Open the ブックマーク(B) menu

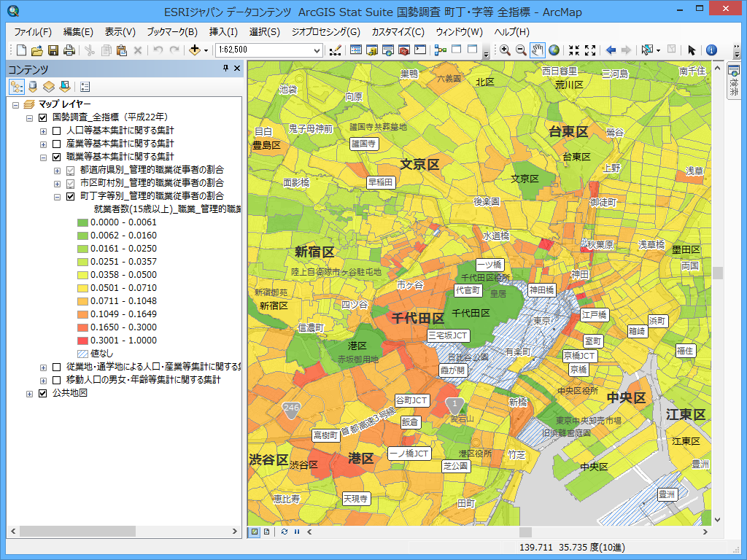[171, 32]
